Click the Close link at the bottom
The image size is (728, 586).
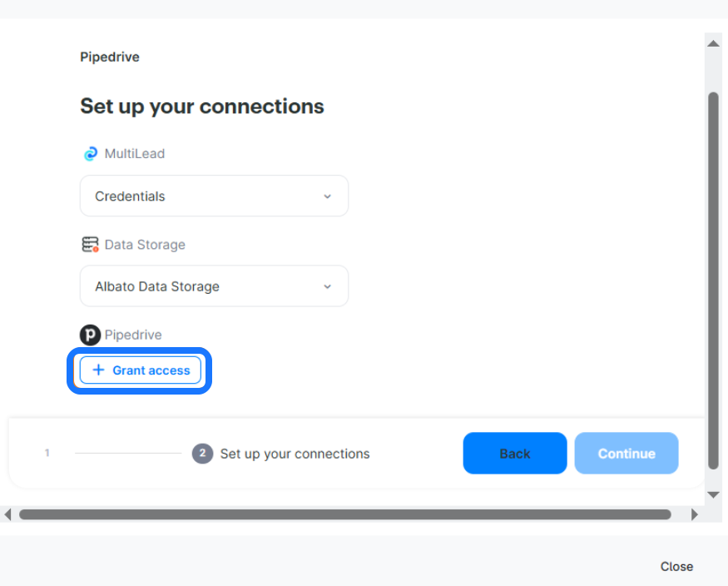[676, 566]
